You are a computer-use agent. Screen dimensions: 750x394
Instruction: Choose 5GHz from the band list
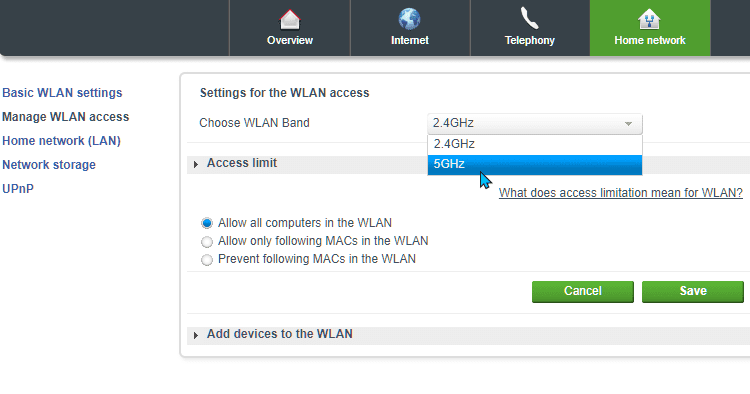(535, 164)
